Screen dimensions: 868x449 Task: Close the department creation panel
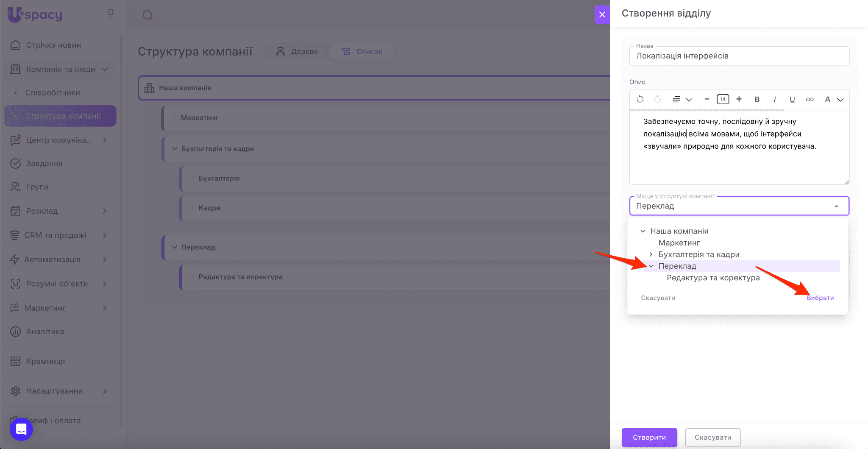tap(602, 14)
